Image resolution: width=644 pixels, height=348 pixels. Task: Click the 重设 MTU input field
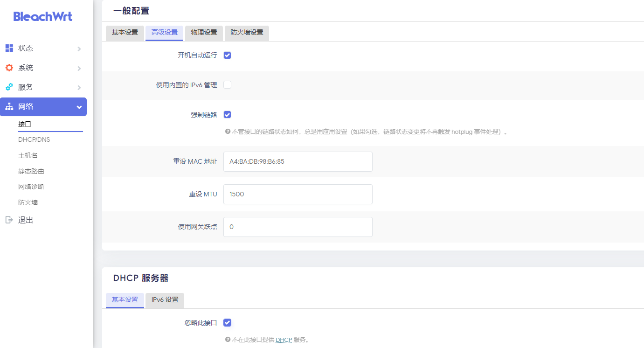tap(298, 194)
